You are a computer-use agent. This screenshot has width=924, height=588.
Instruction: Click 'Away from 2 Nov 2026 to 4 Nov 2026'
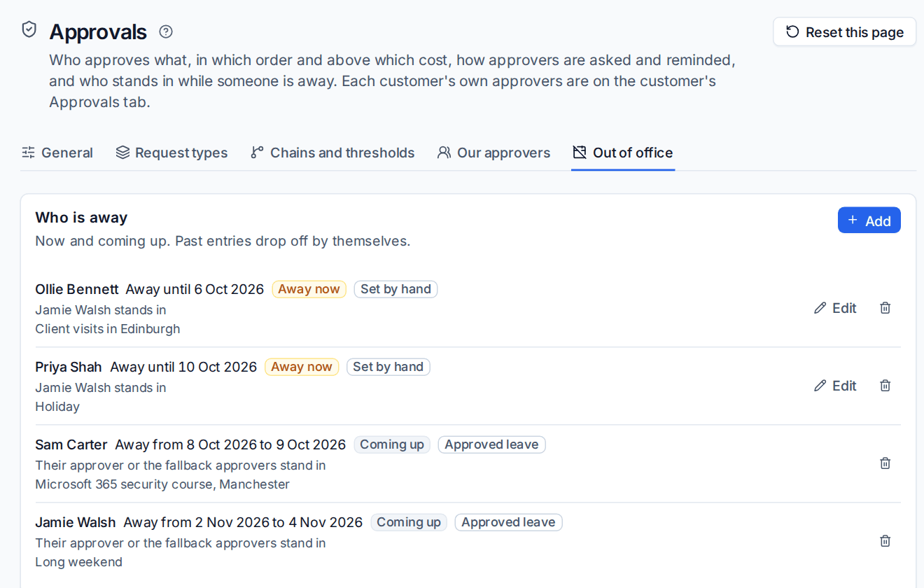[243, 522]
